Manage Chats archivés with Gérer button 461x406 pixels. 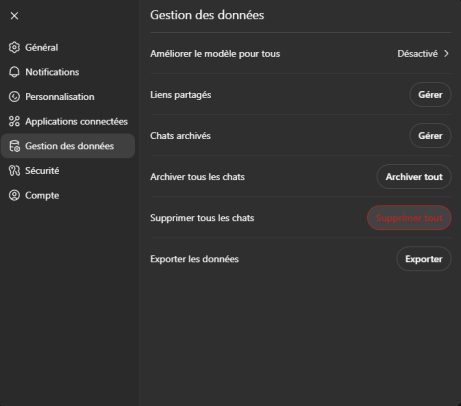click(x=430, y=136)
